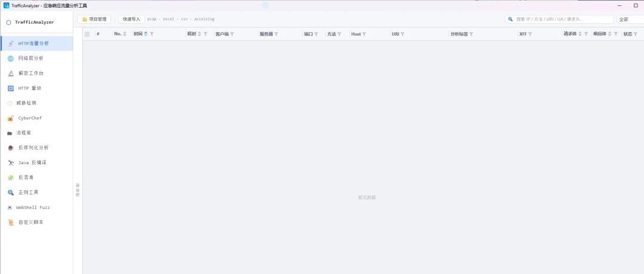Filter the 分析标签 column

[x=472, y=34]
